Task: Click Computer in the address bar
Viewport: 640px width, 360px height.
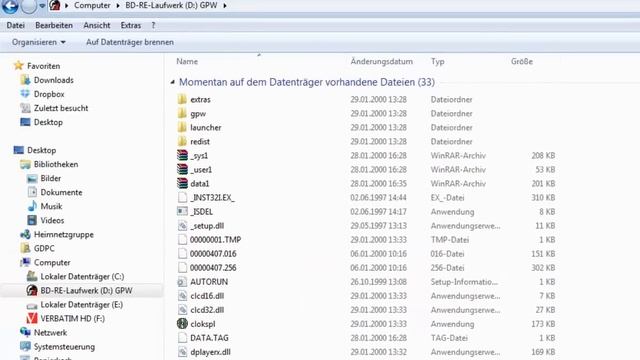Action: coord(92,6)
